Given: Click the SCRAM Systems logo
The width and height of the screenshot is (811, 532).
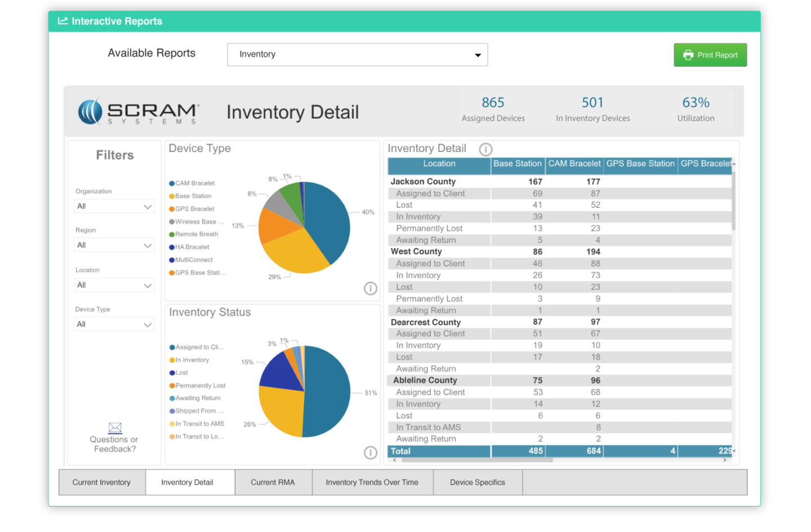Looking at the screenshot, I should [x=138, y=111].
